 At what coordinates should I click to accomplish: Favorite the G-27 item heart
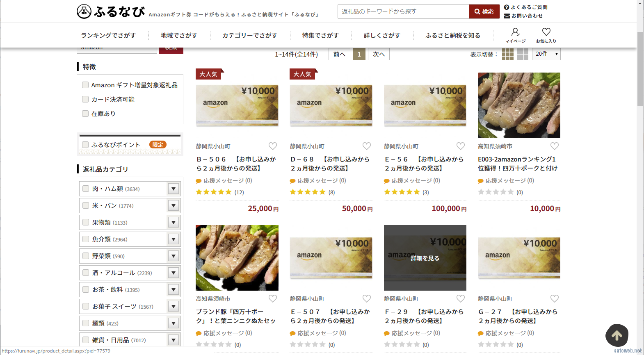click(555, 298)
